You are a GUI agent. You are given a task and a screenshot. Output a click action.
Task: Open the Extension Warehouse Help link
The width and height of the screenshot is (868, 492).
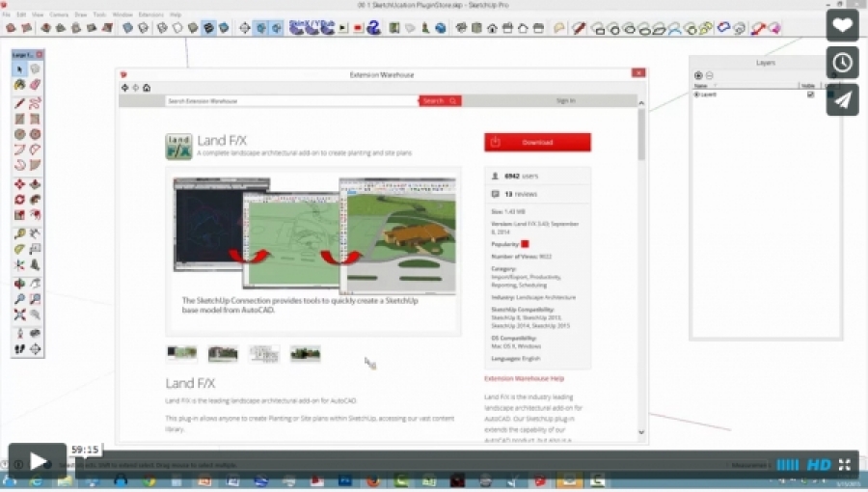point(525,378)
